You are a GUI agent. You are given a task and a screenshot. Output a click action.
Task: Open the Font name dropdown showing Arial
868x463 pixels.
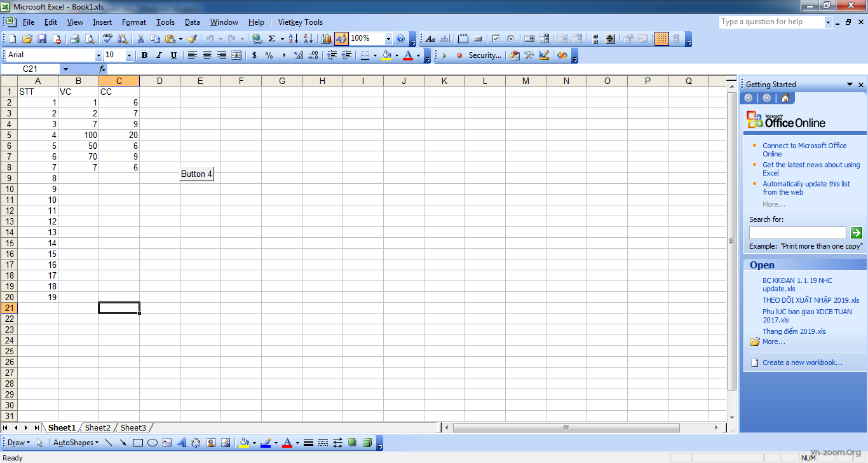point(98,55)
